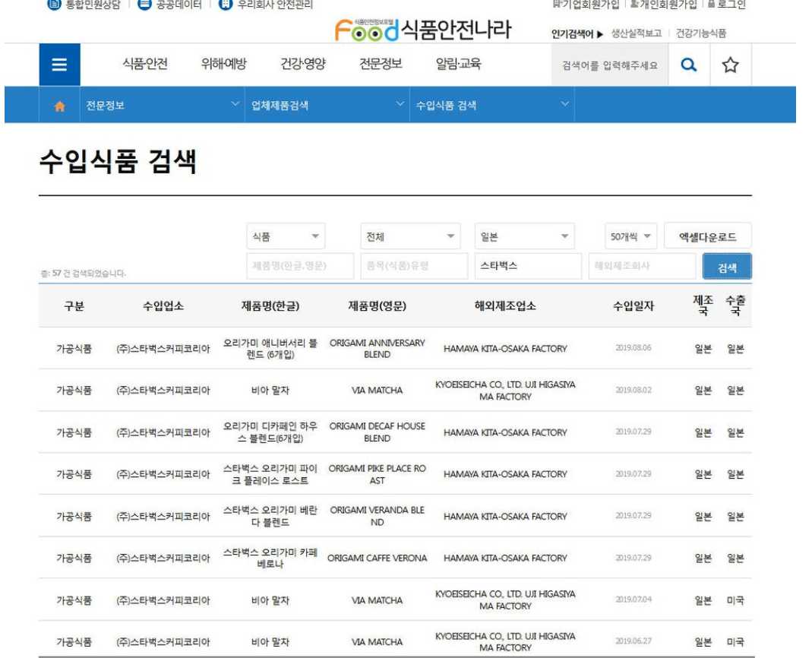Screen dimensions: 812x658
Task: Open the hamburger main menu
Action: tap(58, 65)
